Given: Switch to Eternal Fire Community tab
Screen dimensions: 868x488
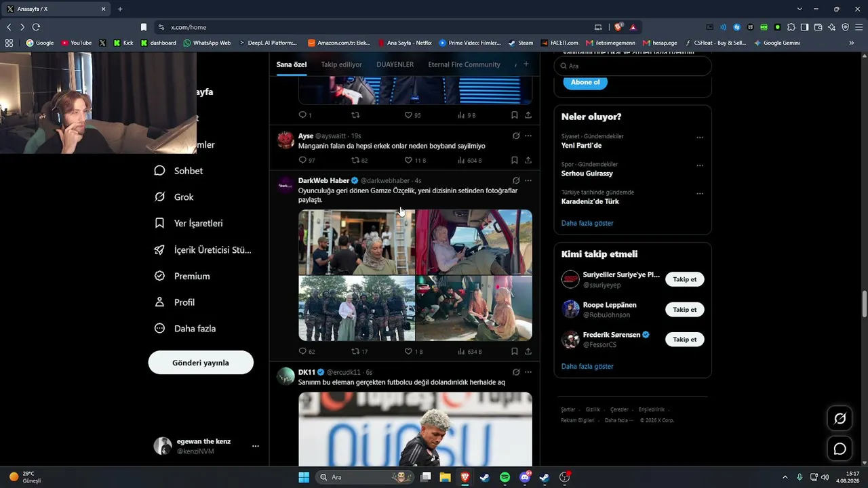Looking at the screenshot, I should tap(464, 64).
